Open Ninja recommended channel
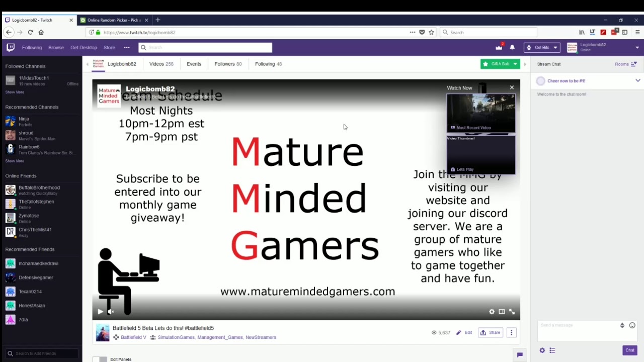The image size is (644, 362). (41, 121)
